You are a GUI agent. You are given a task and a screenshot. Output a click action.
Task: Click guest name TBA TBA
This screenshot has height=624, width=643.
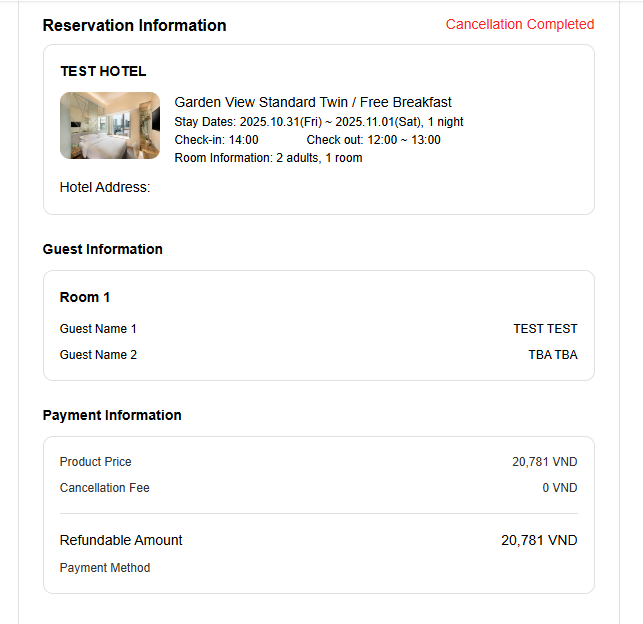click(552, 355)
